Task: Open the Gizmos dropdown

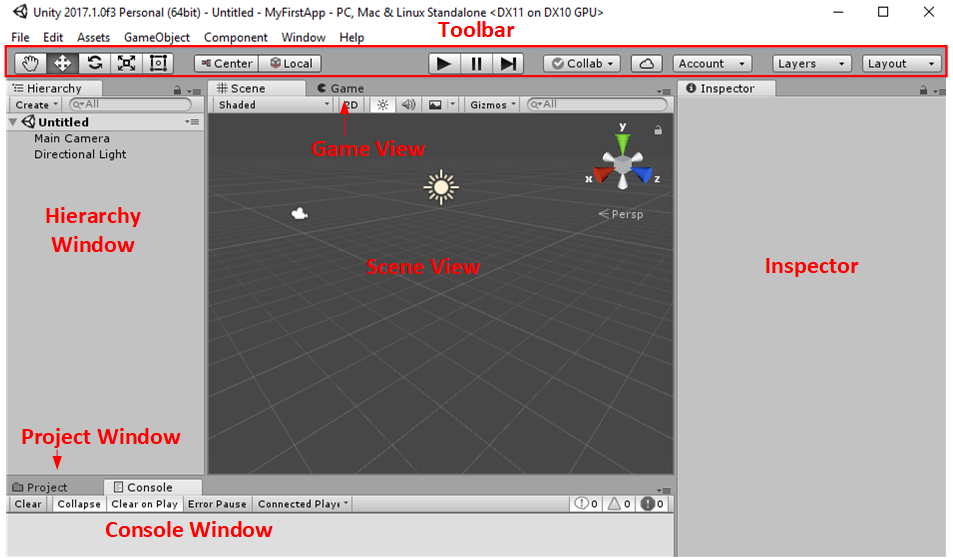Action: click(492, 105)
